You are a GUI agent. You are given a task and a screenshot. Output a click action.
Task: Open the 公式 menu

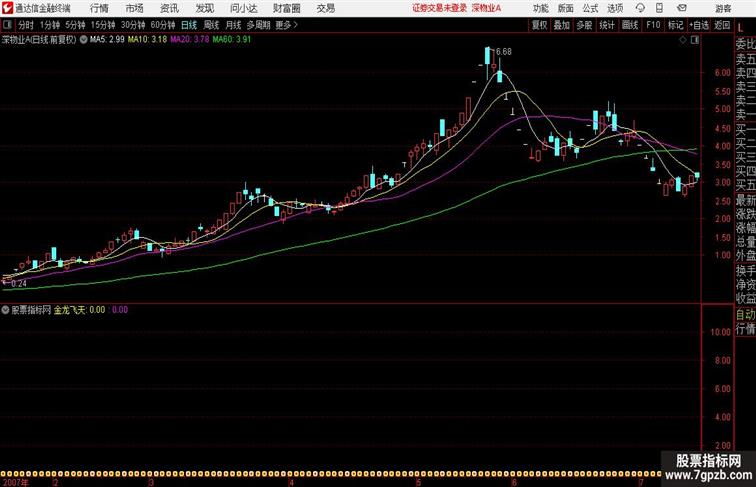pyautogui.click(x=590, y=8)
